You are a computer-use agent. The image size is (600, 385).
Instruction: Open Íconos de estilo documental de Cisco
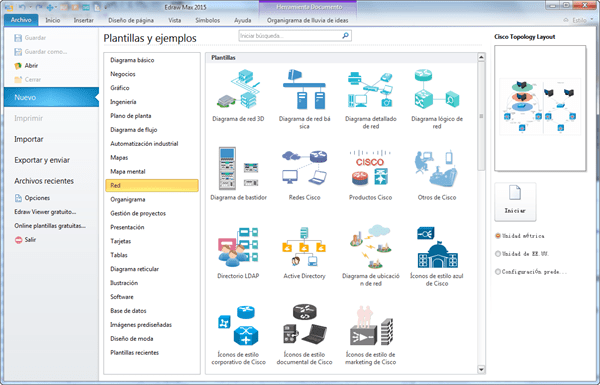(304, 334)
